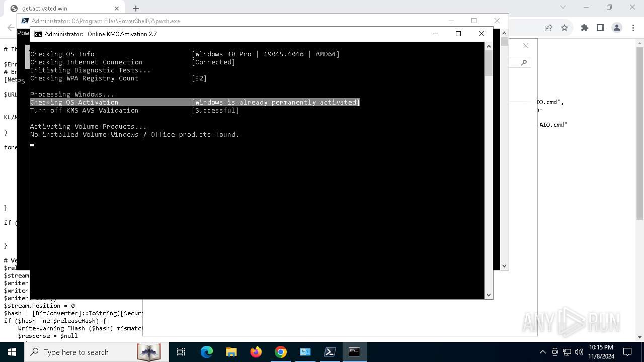Click 'No installed Volume Windows / Office products found'
The height and width of the screenshot is (362, 644).
click(x=134, y=134)
